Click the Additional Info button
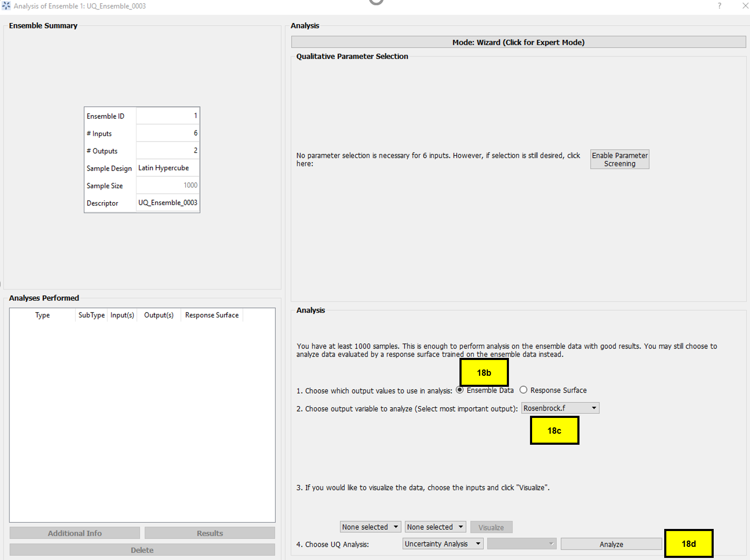750x560 pixels. pyautogui.click(x=74, y=533)
